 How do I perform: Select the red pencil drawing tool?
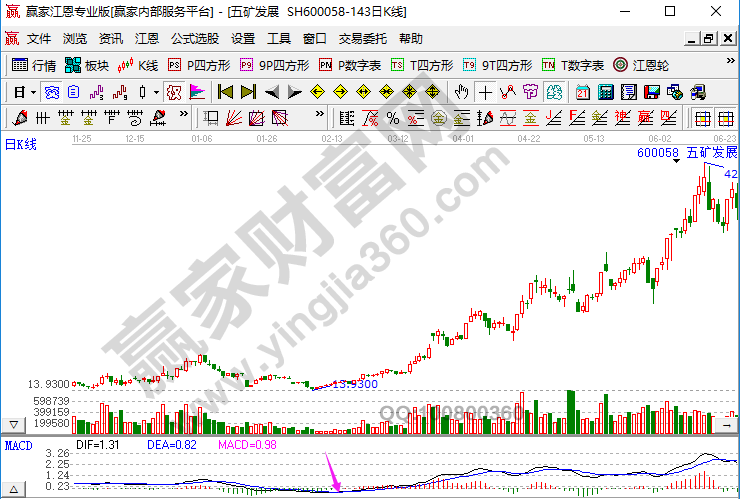tap(20, 118)
